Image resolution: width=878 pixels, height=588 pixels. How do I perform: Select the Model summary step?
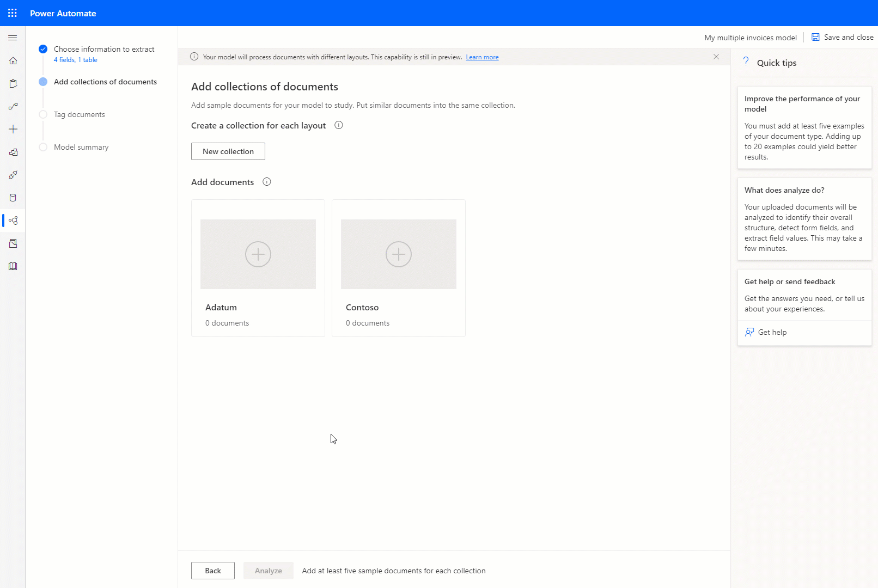pos(81,147)
